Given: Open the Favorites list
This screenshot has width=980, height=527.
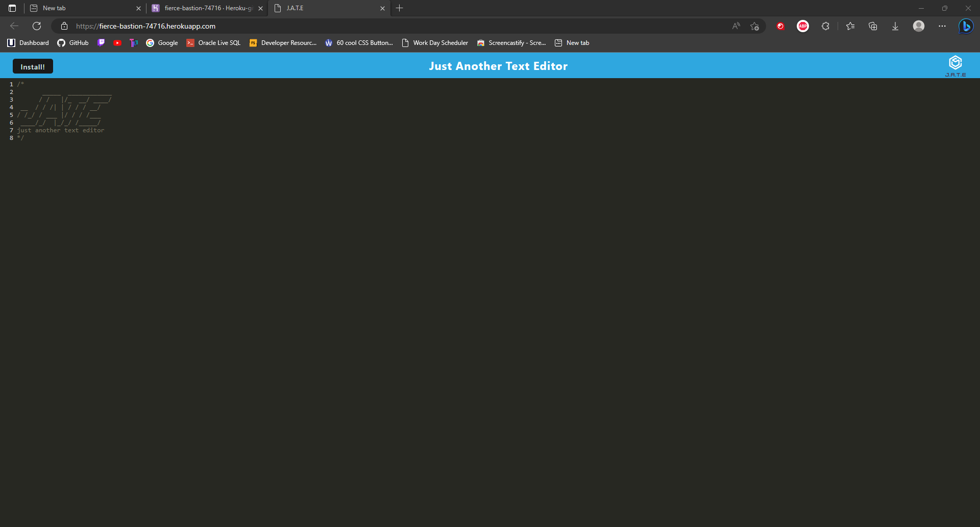Looking at the screenshot, I should [x=850, y=26].
